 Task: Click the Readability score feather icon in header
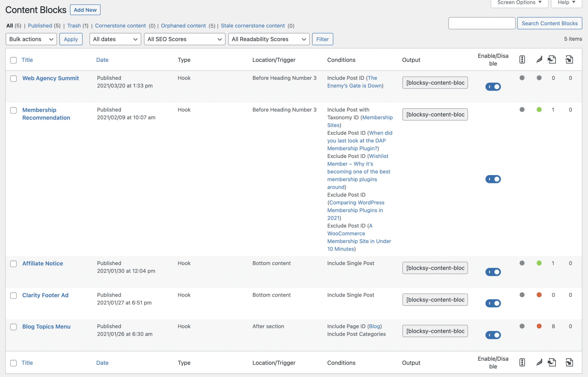539,59
